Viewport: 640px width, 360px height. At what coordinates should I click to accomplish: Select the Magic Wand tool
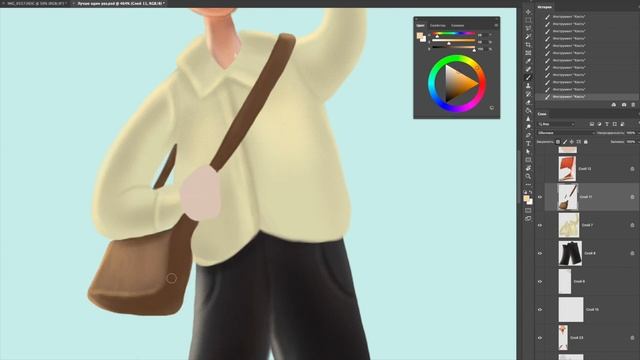[x=528, y=36]
